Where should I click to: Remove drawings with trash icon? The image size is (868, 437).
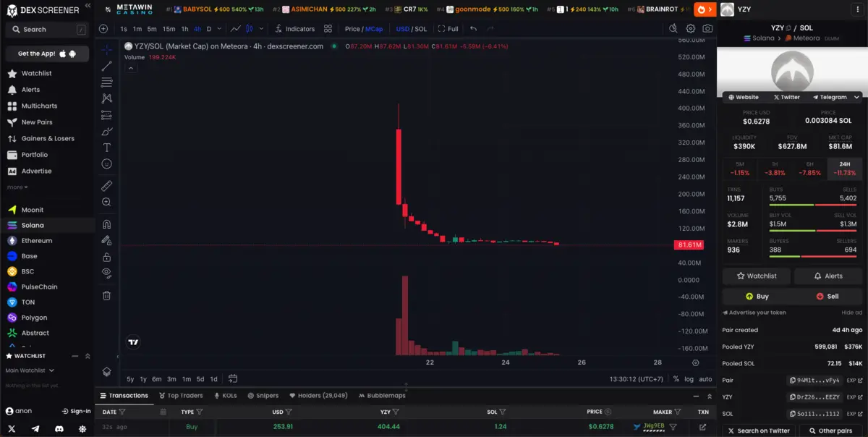click(106, 295)
